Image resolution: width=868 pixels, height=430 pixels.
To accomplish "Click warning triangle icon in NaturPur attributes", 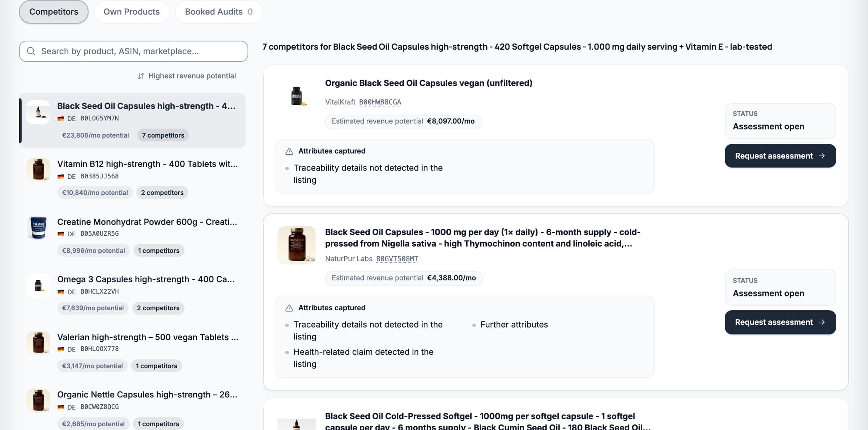I will point(289,308).
